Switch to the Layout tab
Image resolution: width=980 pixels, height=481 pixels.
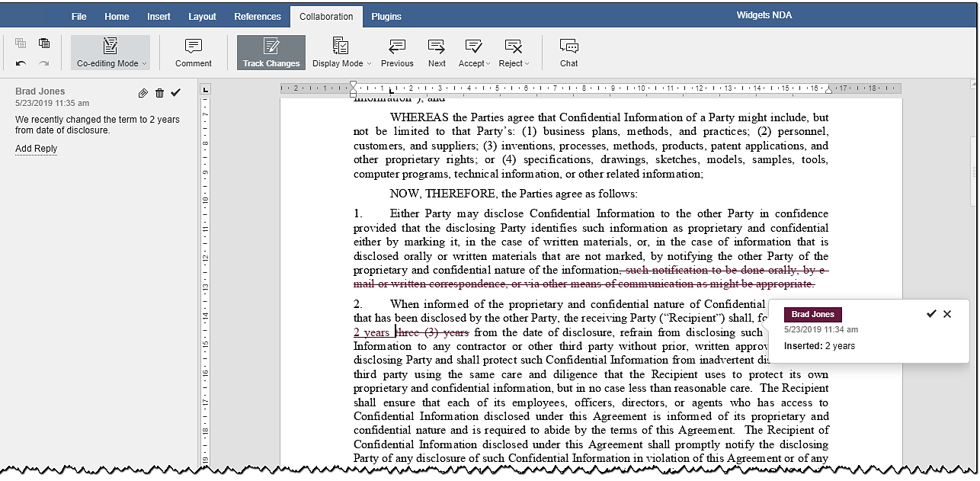tap(202, 16)
